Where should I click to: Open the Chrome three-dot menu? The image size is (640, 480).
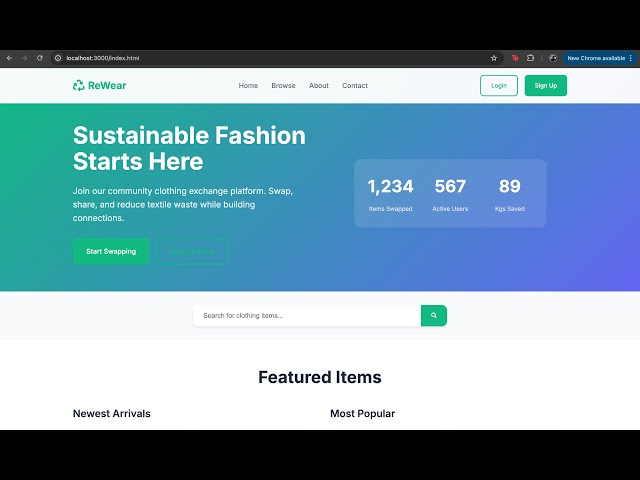pos(631,58)
